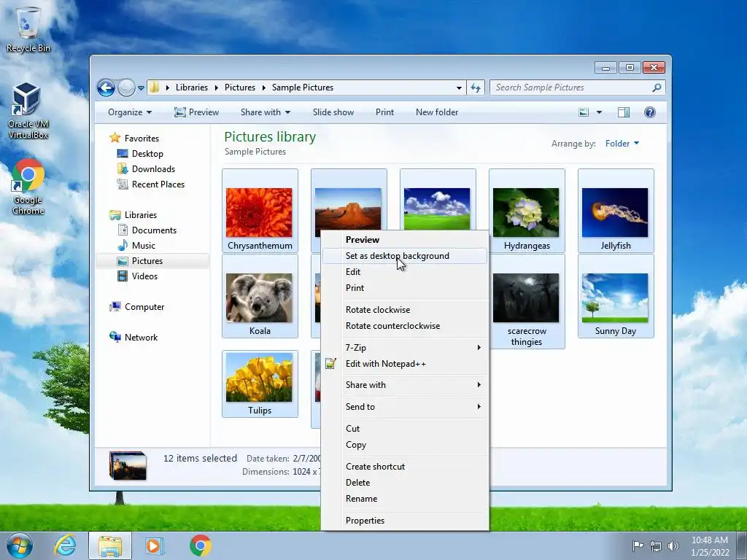Choose Create shortcut

click(x=406, y=467)
